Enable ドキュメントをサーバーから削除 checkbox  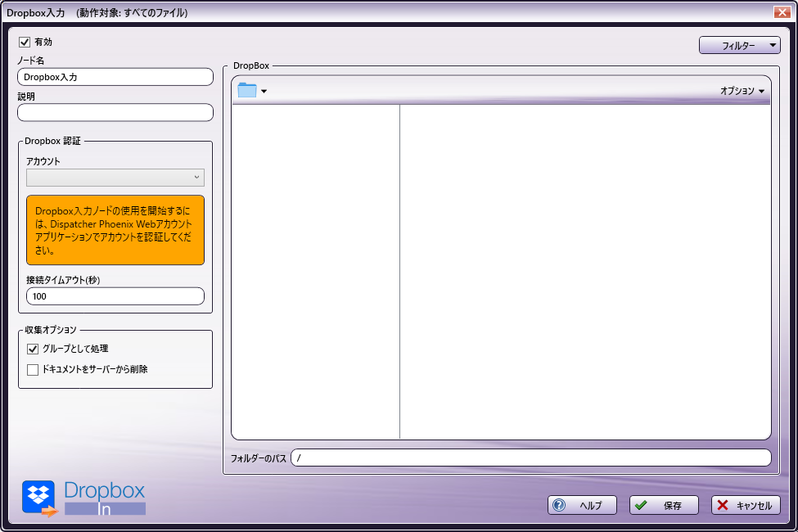tap(34, 369)
